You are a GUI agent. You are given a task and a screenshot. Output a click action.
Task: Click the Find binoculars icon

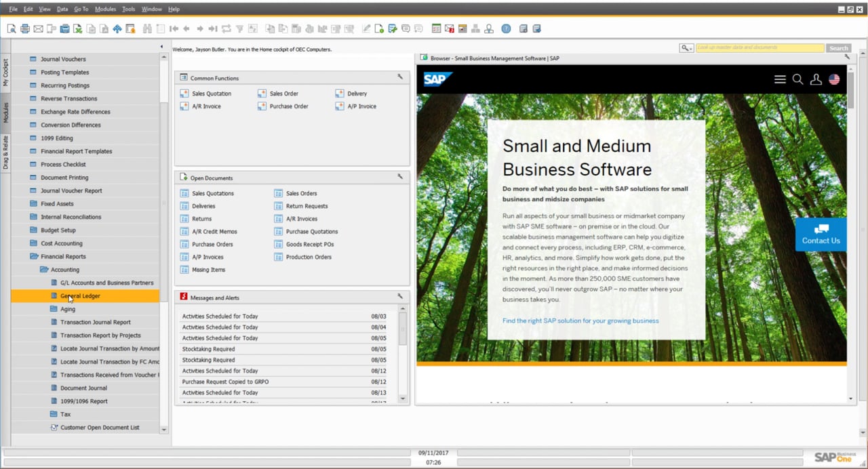tap(147, 28)
